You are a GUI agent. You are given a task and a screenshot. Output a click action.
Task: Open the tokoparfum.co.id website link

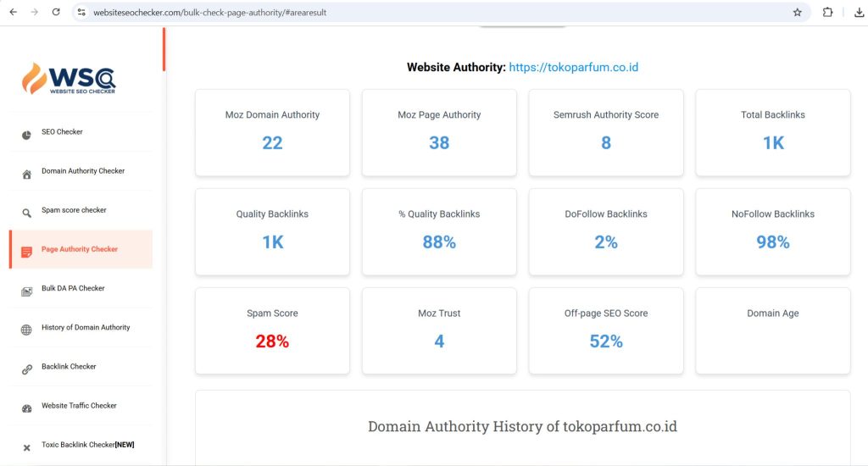573,67
